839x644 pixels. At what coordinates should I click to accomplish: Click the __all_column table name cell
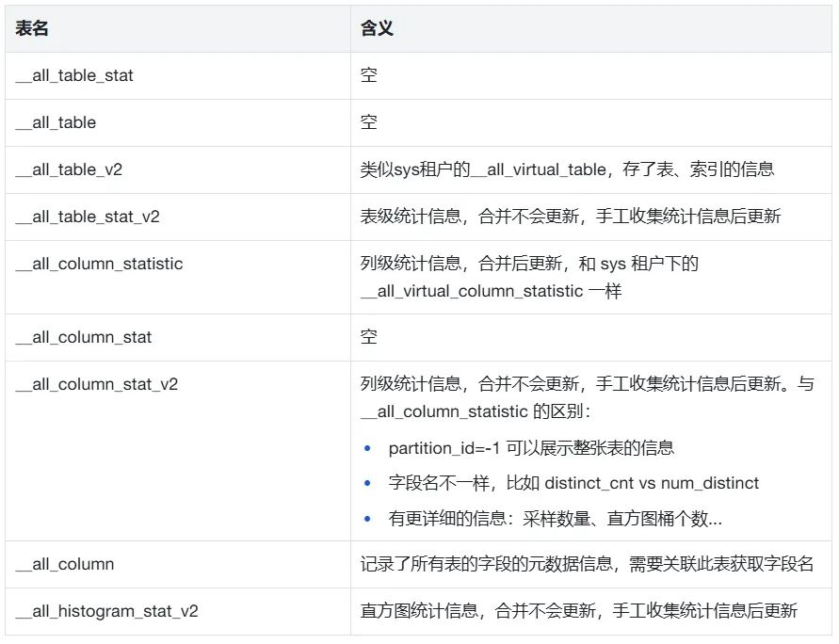click(65, 564)
